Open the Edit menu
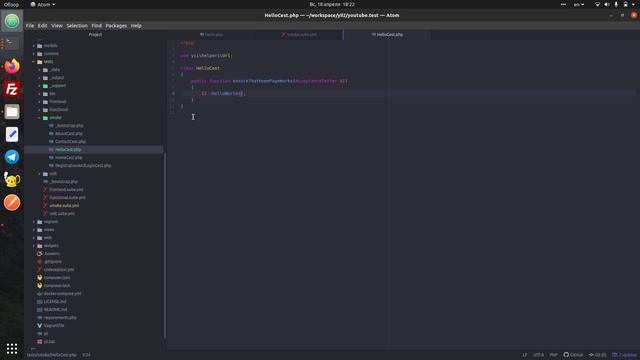The width and height of the screenshot is (640, 360). 42,25
